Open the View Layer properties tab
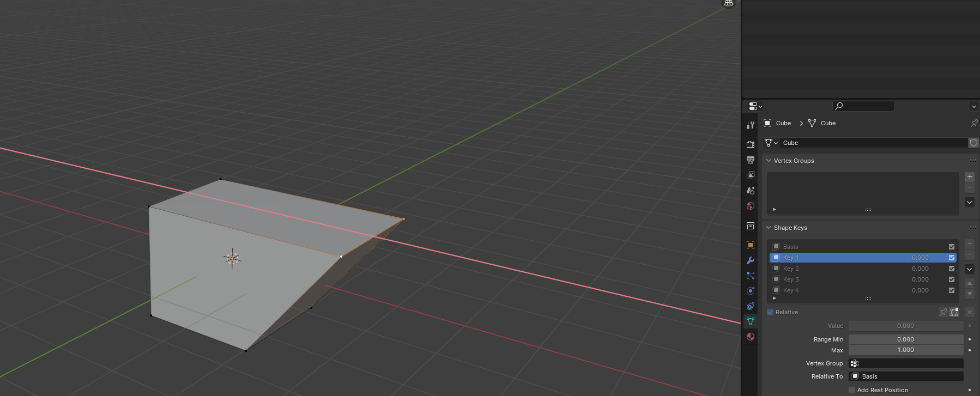This screenshot has height=396, width=980. (x=751, y=175)
